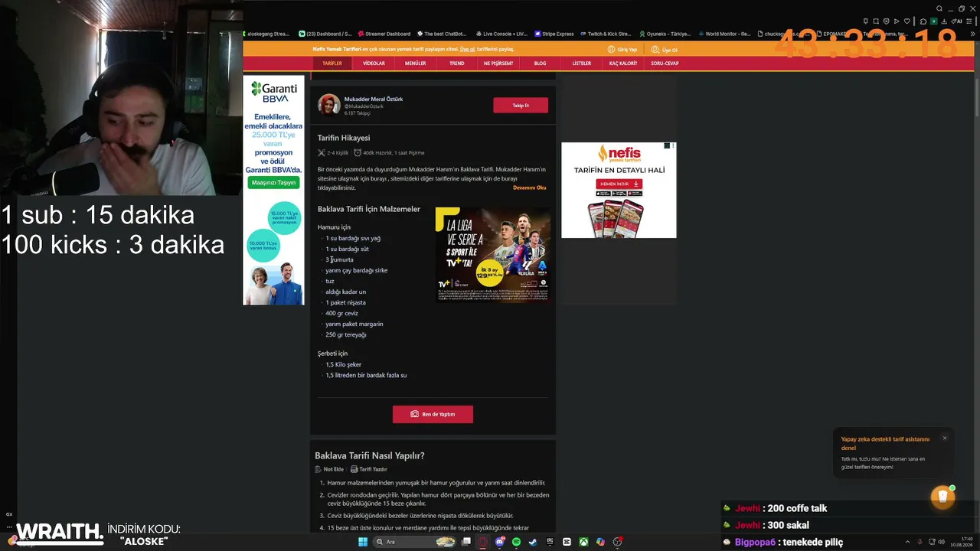Click the Ben de Yaptım button

coord(433,414)
